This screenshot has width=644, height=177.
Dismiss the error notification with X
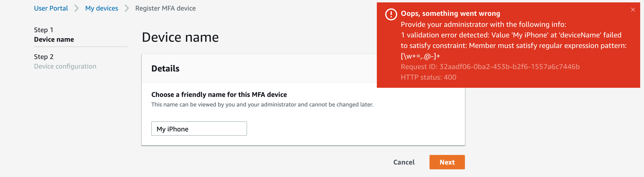click(633, 10)
